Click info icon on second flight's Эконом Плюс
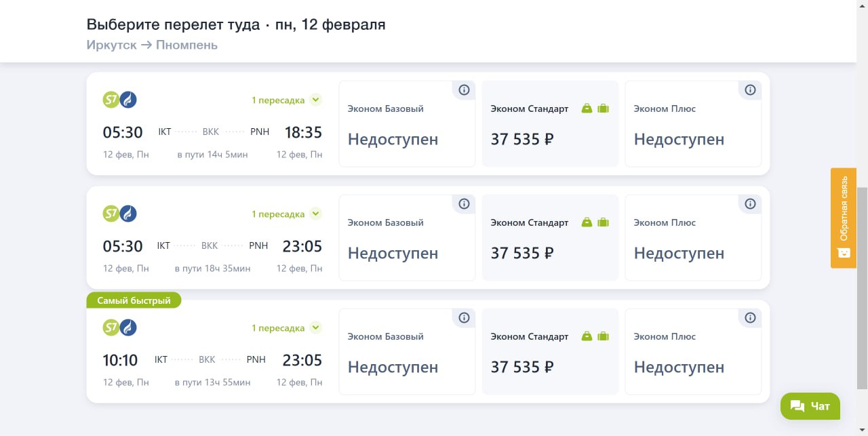 [750, 203]
